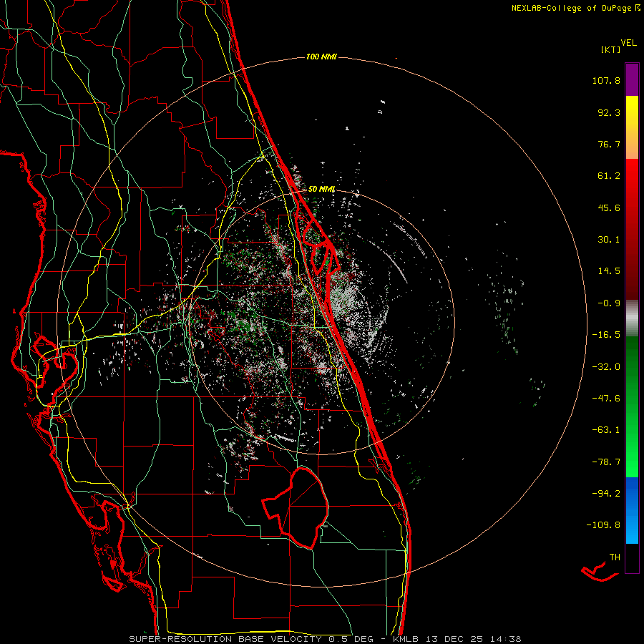
Task: Click the -63.1 velocity scale value
Action: (606, 430)
